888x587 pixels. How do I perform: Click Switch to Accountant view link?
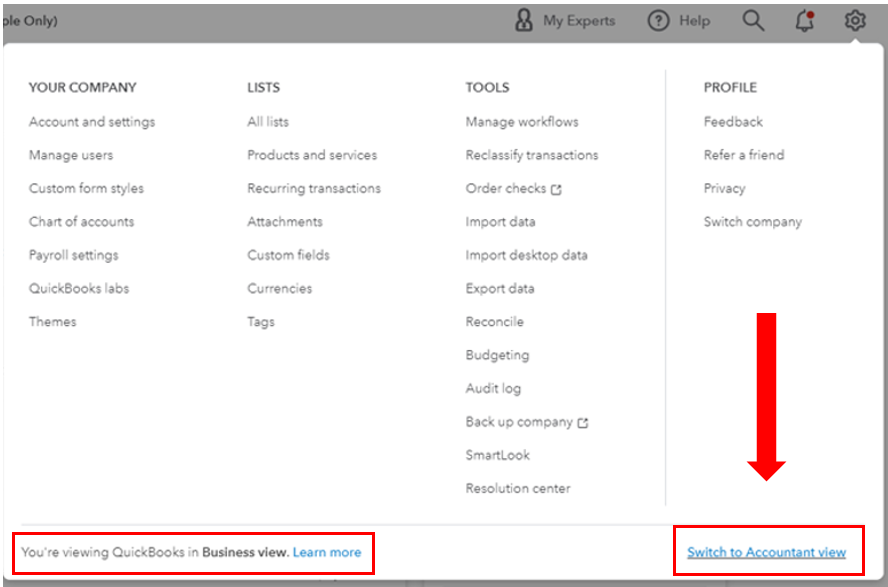coord(766,552)
